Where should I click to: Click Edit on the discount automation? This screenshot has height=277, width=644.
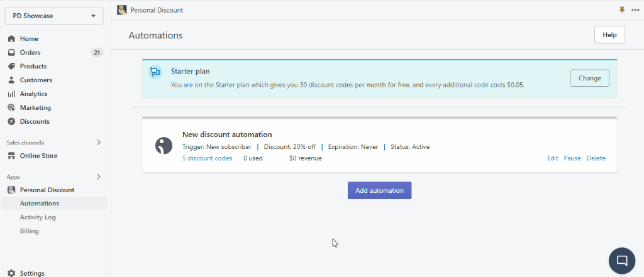tap(552, 158)
